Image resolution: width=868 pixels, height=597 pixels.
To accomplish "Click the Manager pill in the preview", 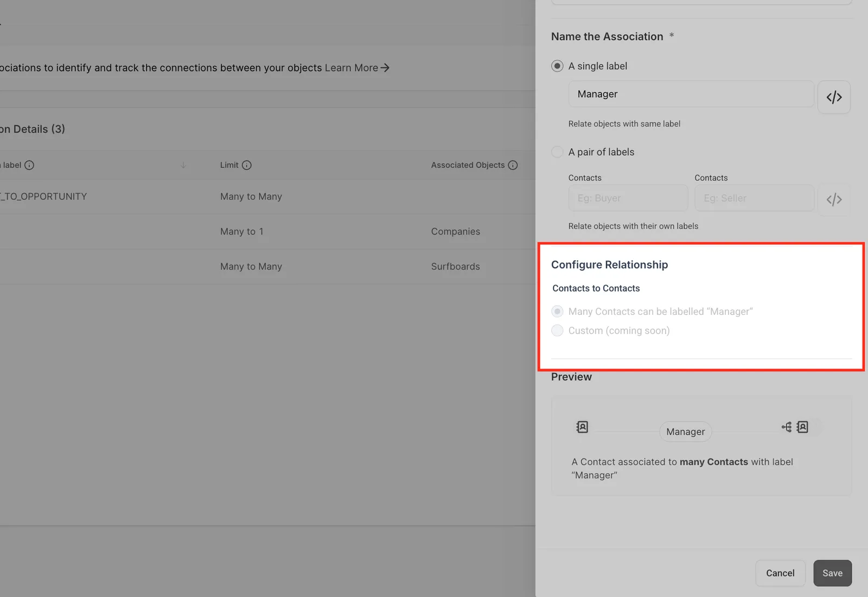I will 686,431.
